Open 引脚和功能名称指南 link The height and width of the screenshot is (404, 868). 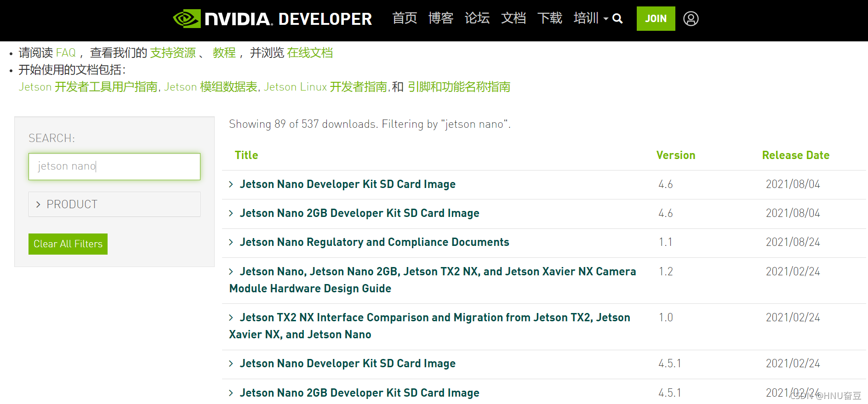(459, 87)
